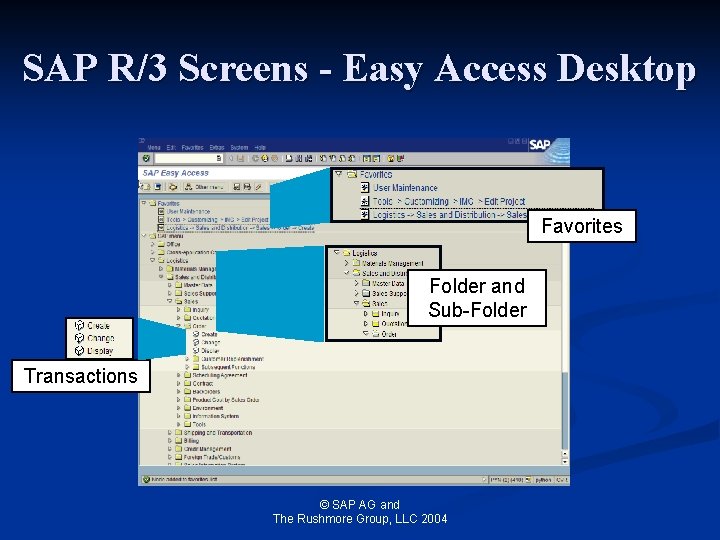Open the SAP Business Workplace icon

tap(173, 187)
